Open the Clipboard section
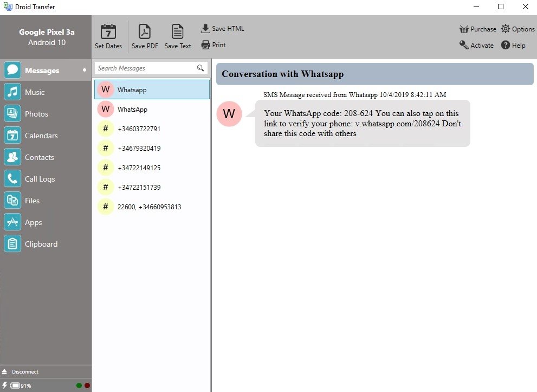This screenshot has width=537, height=392. point(46,244)
